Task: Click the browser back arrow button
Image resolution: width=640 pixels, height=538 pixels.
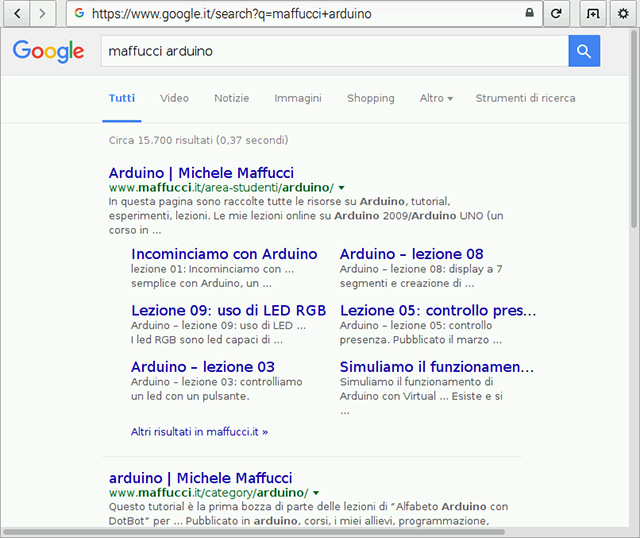Action: 17,14
